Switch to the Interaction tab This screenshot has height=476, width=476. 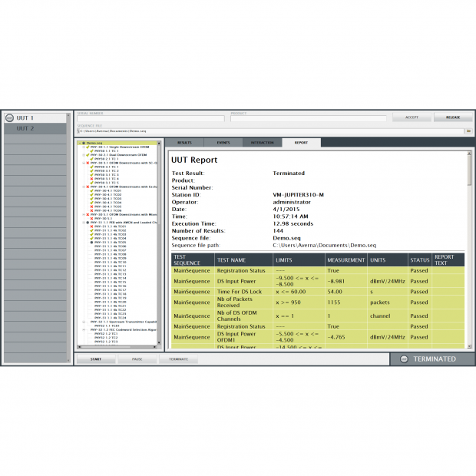263,143
